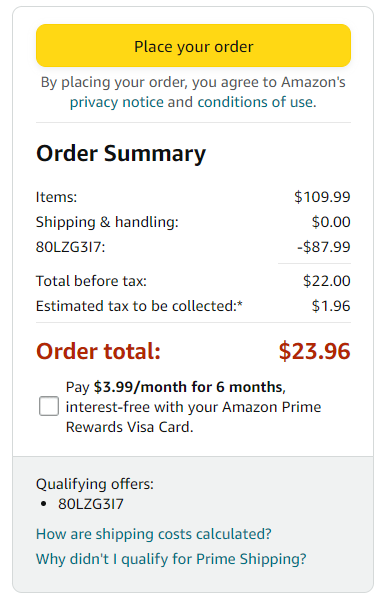
Task: Select the $23.96 order total amount
Action: (x=315, y=351)
